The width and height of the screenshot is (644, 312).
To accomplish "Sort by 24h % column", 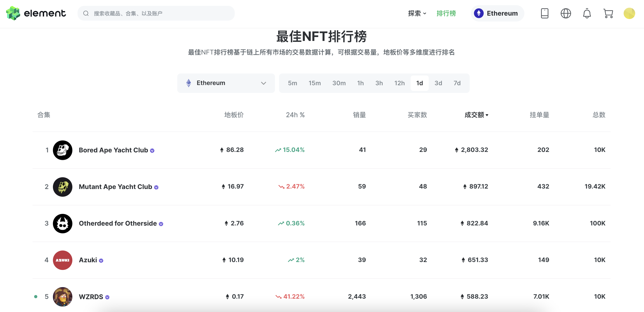I will point(295,115).
